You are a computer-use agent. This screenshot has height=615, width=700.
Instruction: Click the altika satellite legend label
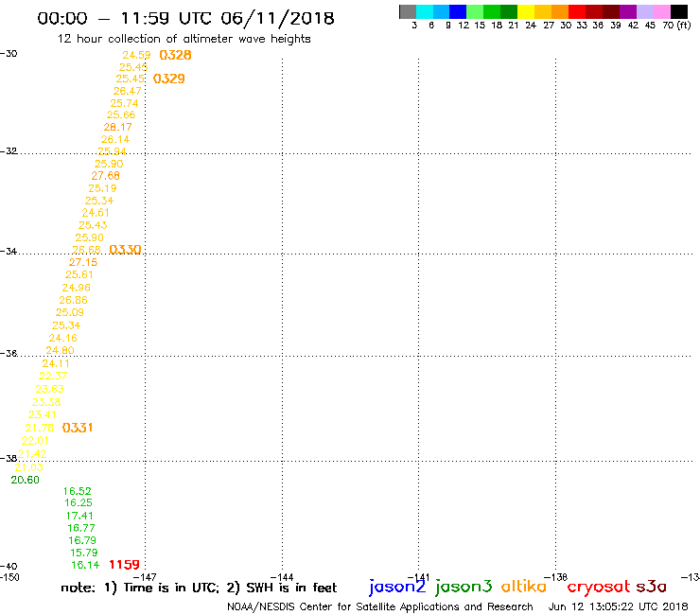[523, 587]
